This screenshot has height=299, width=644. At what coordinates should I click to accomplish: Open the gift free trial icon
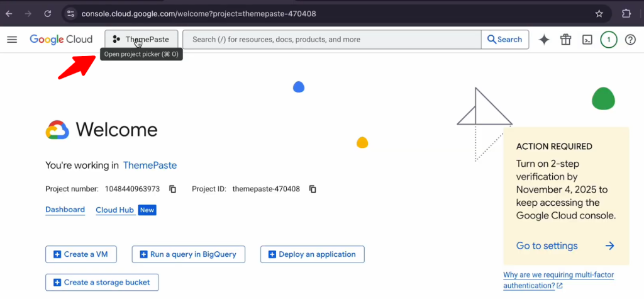[x=565, y=40]
